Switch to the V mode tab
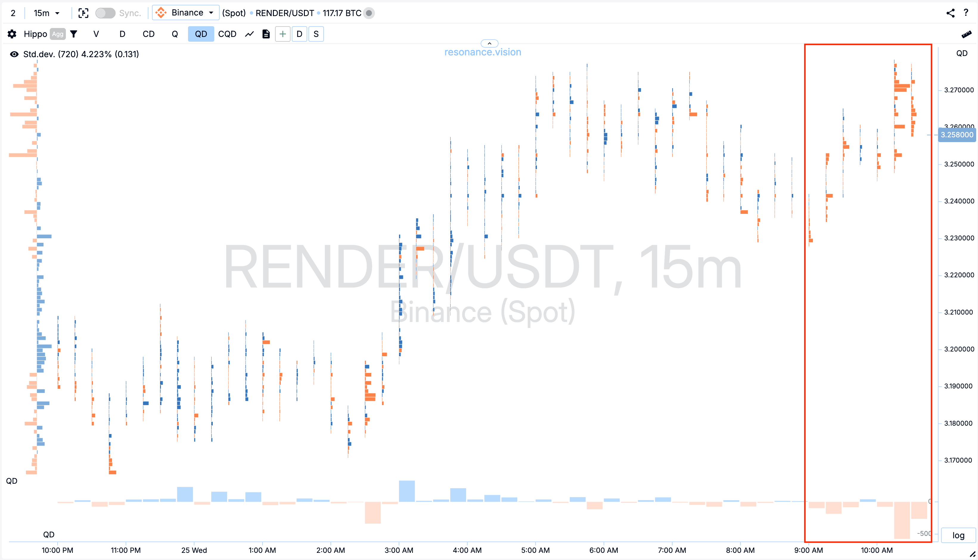978x560 pixels. [96, 34]
